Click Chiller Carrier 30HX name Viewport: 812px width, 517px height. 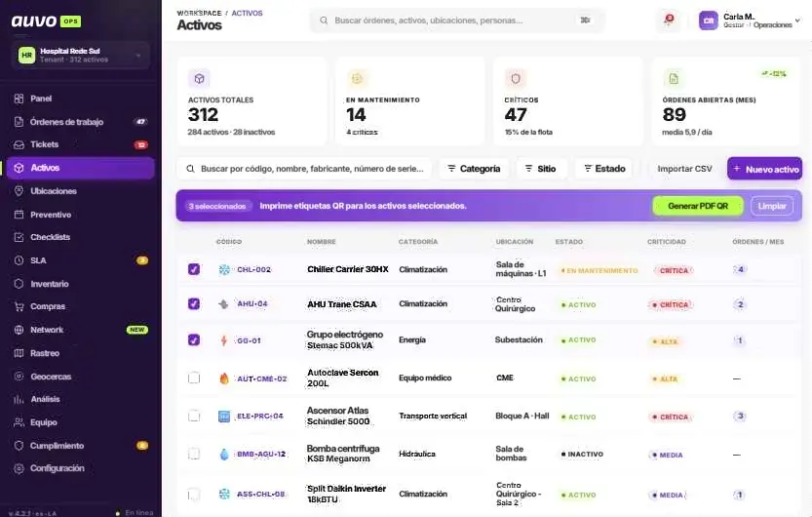pyautogui.click(x=347, y=269)
